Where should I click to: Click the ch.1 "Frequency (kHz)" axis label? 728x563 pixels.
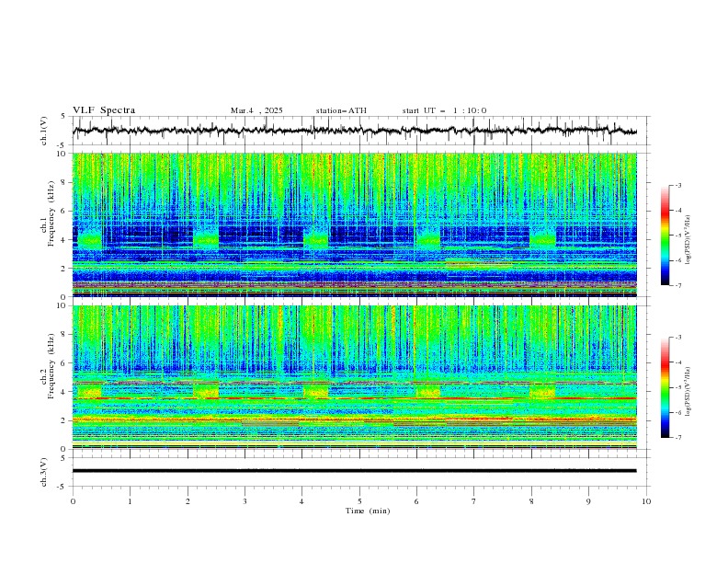(51, 212)
